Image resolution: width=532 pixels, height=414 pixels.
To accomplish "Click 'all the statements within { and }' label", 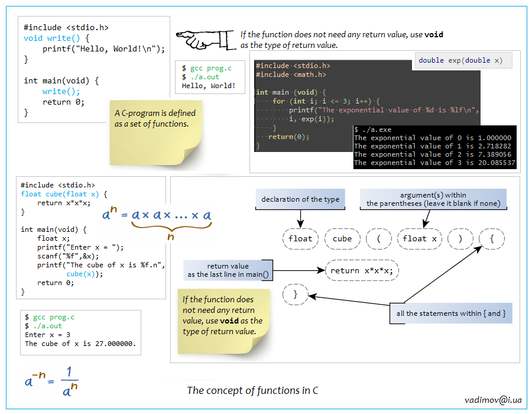I will [x=451, y=313].
